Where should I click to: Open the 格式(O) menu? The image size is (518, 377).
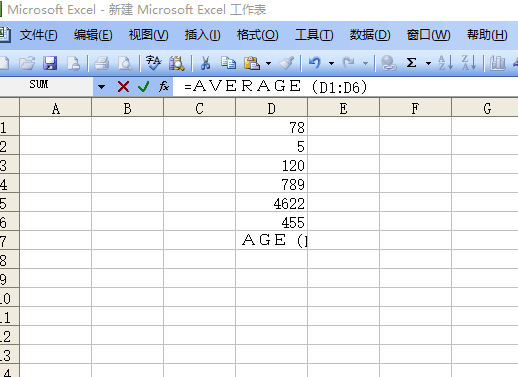pos(257,35)
